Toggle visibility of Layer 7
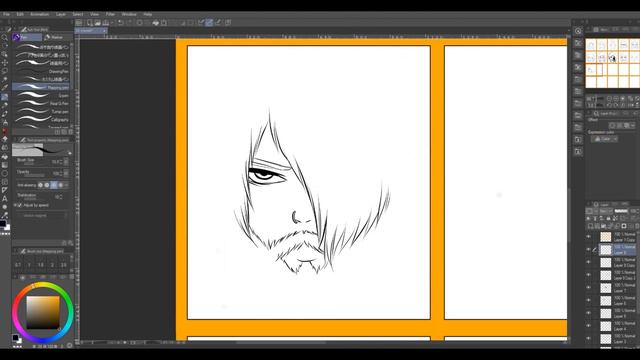Screen dimensions: 640x360 click(x=589, y=287)
